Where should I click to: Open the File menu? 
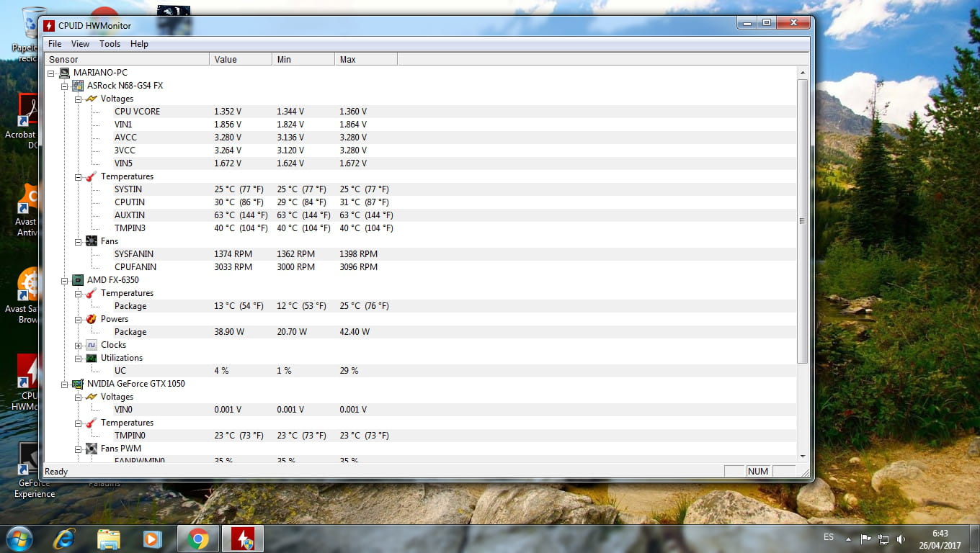tap(55, 44)
